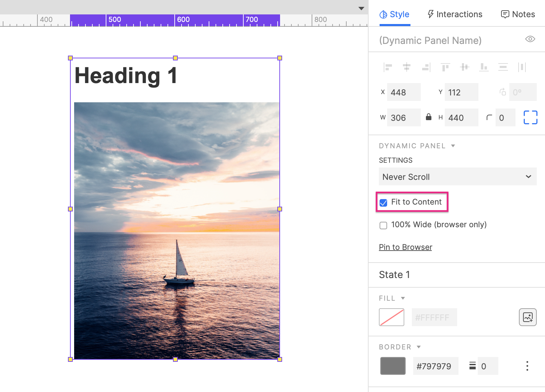
Task: Click align top icon
Action: tap(445, 67)
